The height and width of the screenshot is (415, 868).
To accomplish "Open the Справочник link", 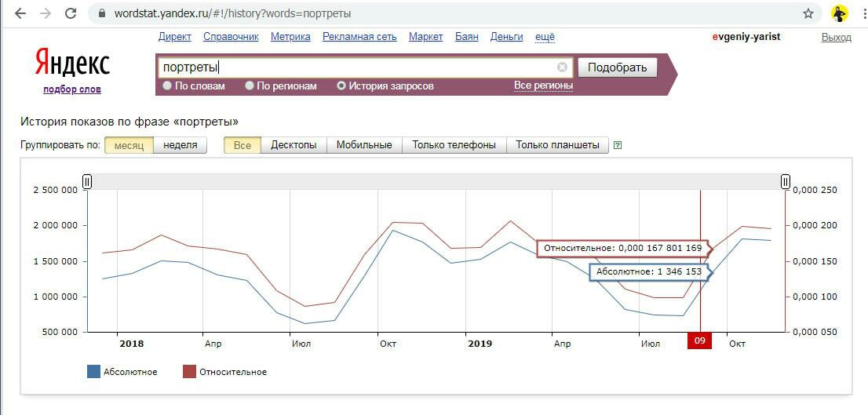I will [231, 37].
